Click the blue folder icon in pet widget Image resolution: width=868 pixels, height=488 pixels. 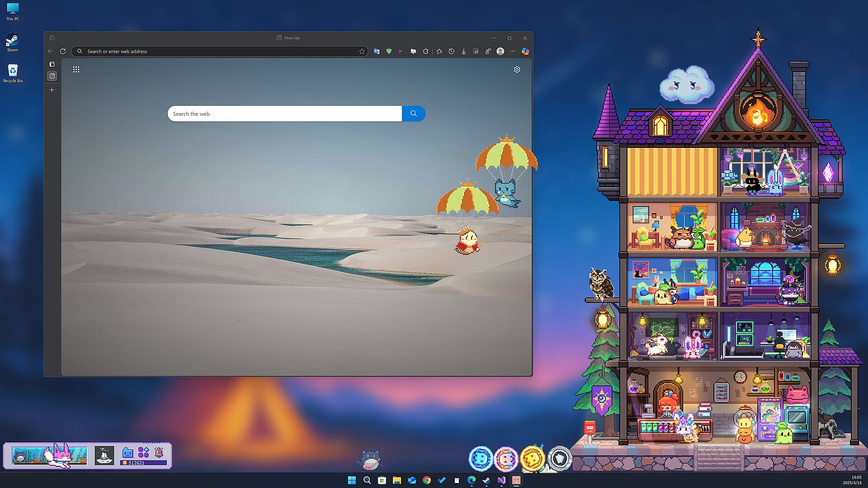tap(128, 452)
